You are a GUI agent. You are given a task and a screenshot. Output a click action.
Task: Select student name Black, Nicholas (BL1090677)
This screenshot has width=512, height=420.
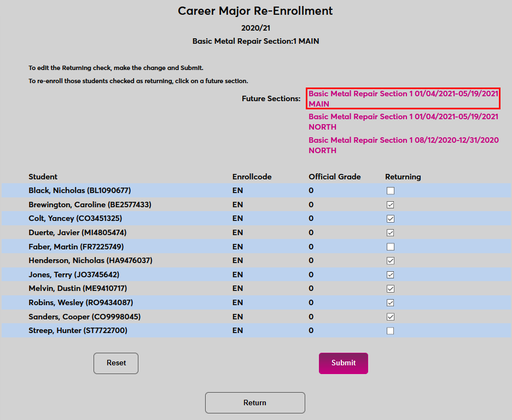80,190
